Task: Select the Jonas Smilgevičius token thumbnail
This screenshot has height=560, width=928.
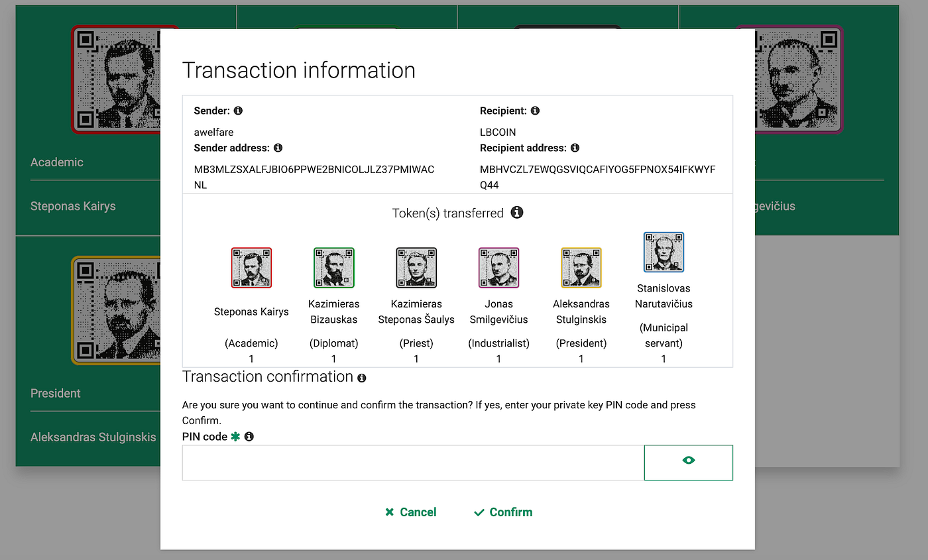Action: click(x=498, y=268)
